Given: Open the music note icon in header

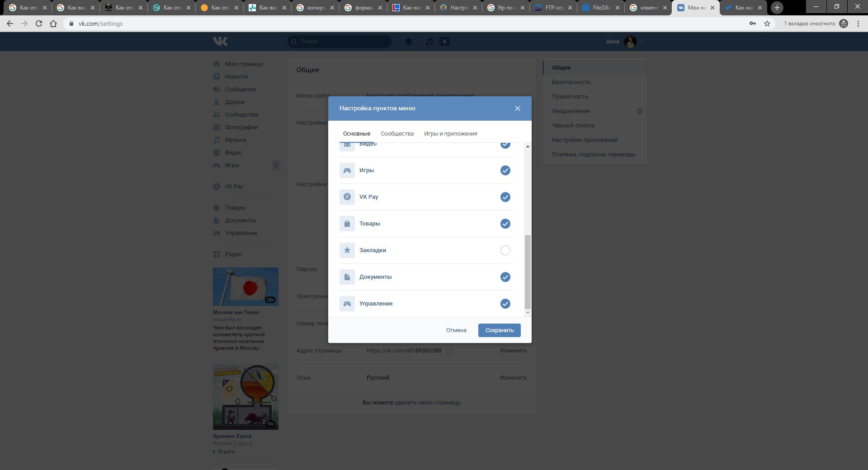Looking at the screenshot, I should [x=429, y=42].
